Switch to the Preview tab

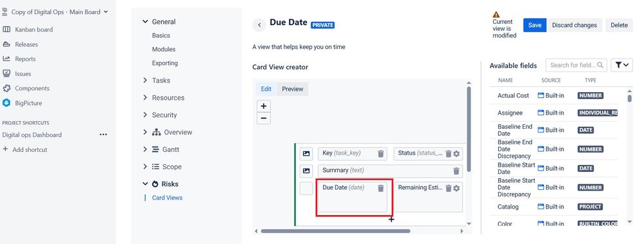tap(293, 89)
